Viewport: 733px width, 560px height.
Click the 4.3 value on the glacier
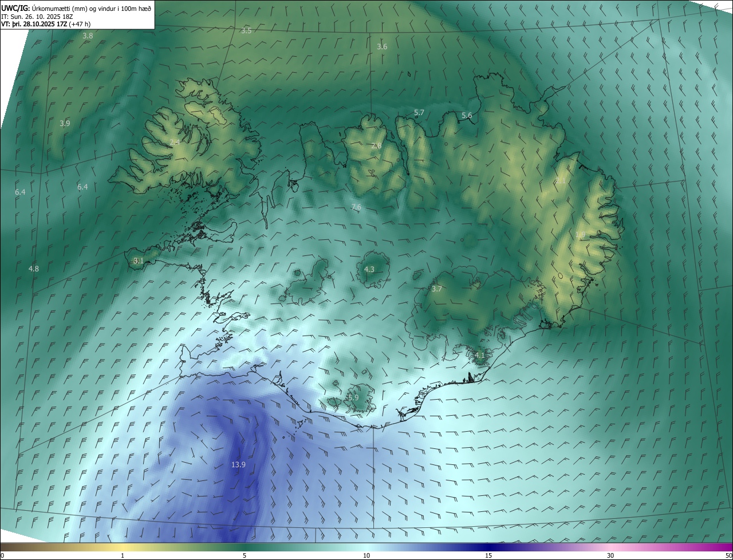tap(369, 269)
